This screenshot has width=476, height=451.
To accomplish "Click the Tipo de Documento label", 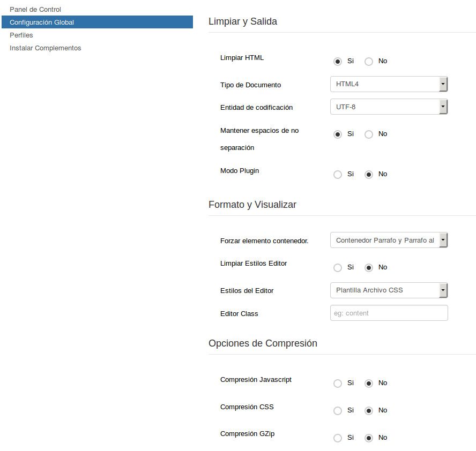I will point(250,85).
